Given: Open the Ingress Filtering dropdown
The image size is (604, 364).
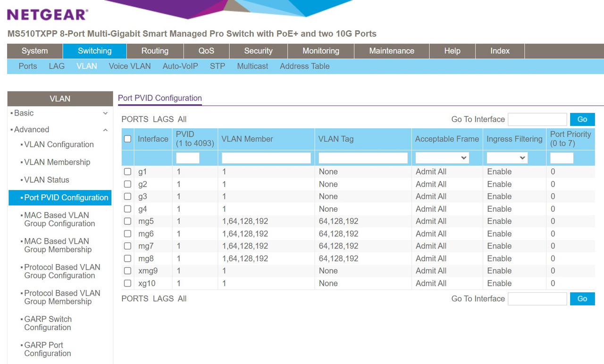Looking at the screenshot, I should click(507, 157).
